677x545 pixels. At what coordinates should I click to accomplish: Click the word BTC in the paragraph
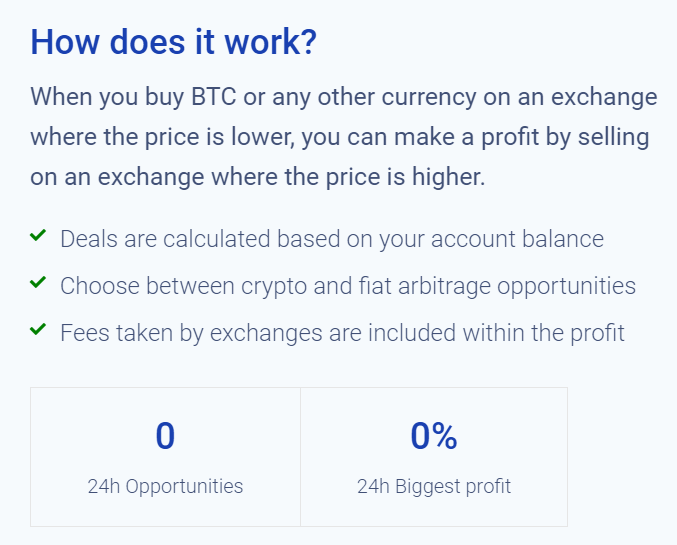(214, 96)
